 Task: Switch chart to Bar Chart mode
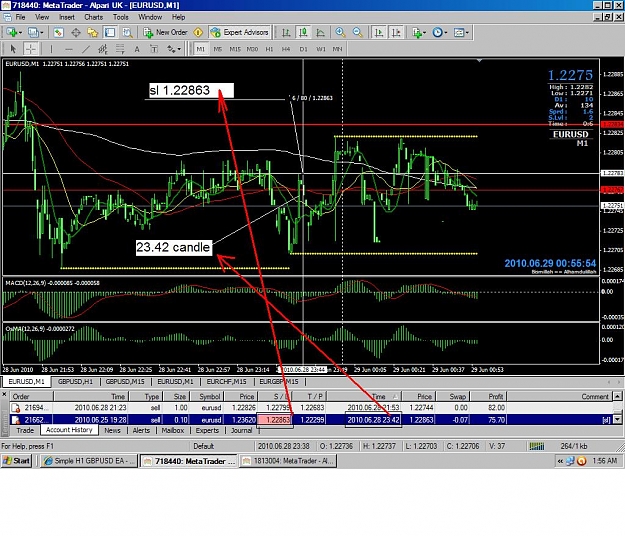point(286,33)
